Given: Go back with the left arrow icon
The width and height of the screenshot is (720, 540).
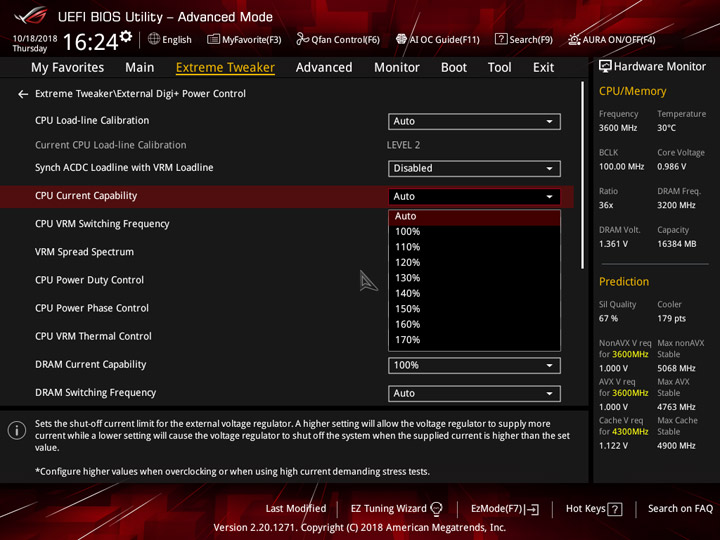Looking at the screenshot, I should pos(23,94).
